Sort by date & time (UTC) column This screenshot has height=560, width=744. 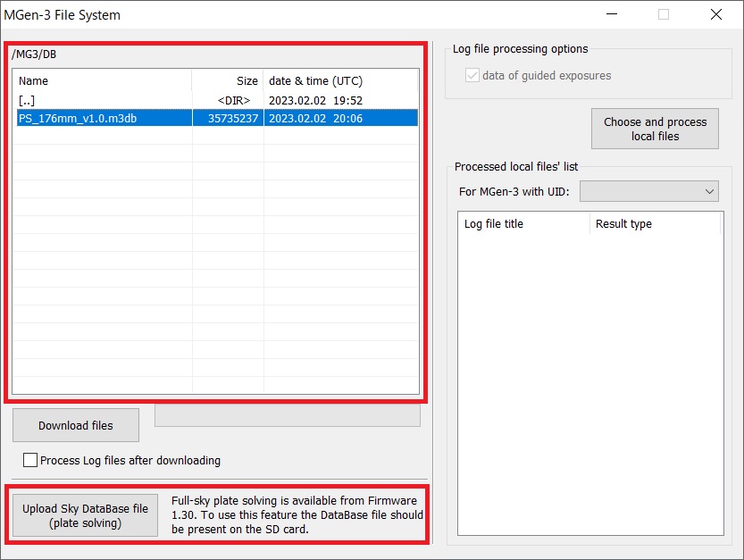tap(340, 80)
